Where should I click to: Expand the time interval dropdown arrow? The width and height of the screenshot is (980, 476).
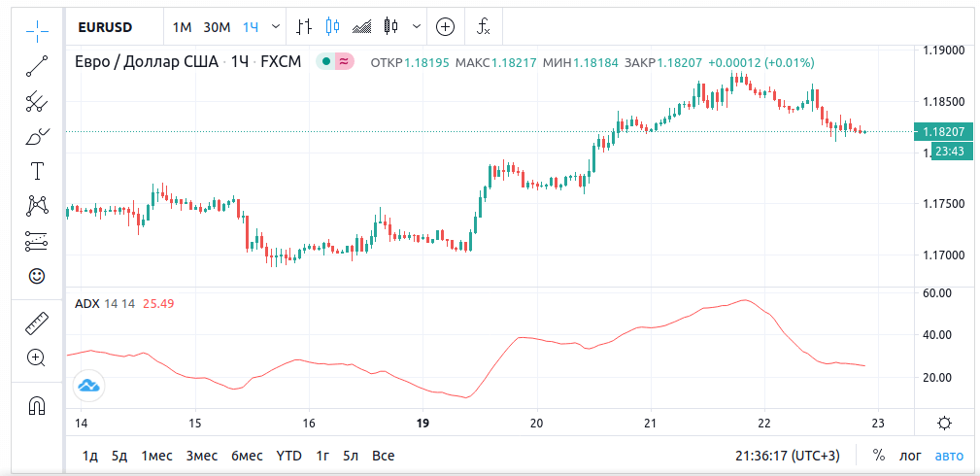(277, 27)
